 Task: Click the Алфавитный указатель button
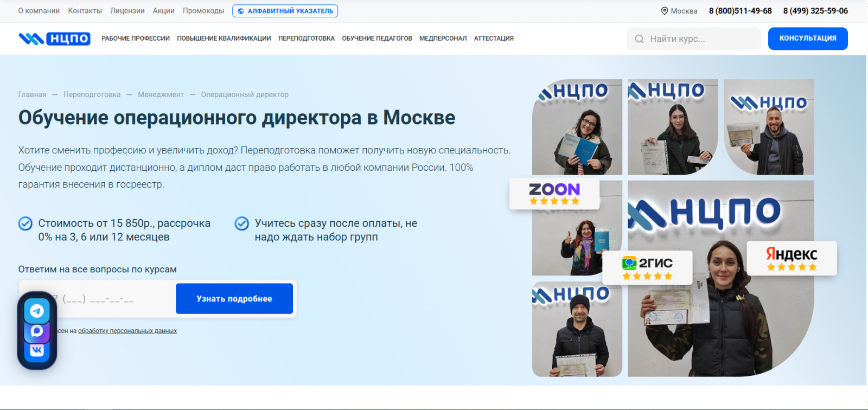point(285,11)
